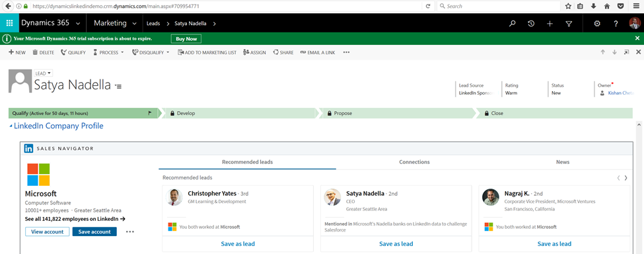Image resolution: width=644 pixels, height=254 pixels.
Task: Show next recommended leads arrow
Action: click(626, 178)
